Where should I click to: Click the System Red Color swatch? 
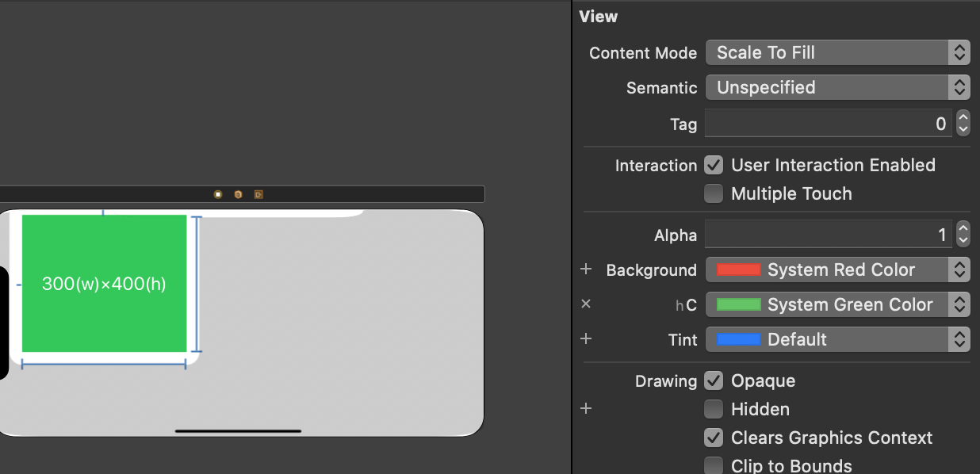(738, 269)
